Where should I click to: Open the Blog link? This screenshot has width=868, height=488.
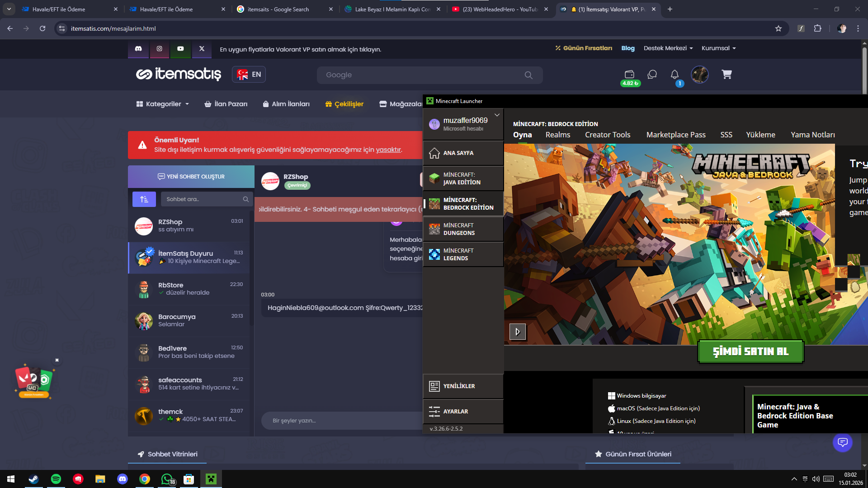point(628,48)
